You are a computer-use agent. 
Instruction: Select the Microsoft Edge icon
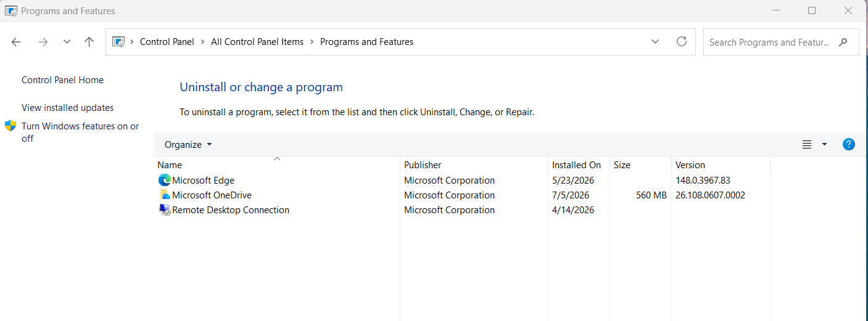164,181
